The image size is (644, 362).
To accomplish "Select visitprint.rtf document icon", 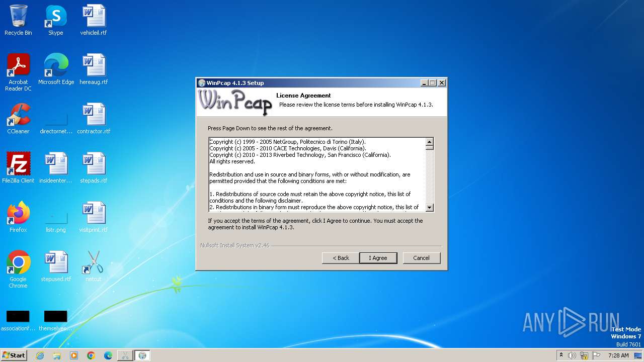I will 94,217.
